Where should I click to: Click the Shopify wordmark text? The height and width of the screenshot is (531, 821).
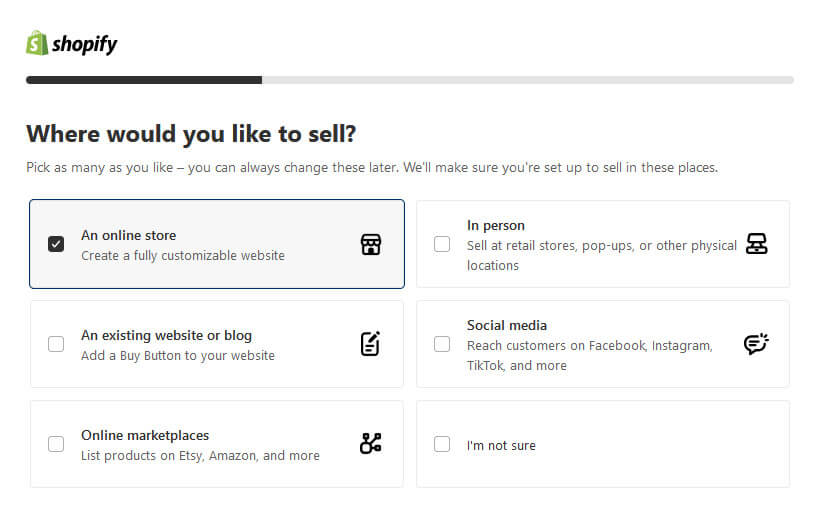click(85, 44)
